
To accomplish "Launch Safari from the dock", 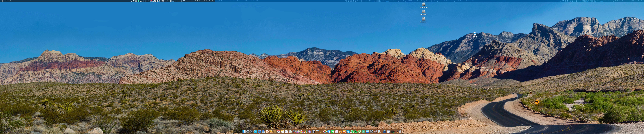I will pyautogui.click(x=260, y=131).
